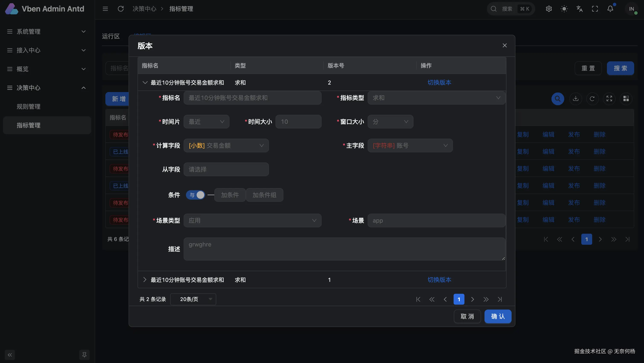Collapse the version 2 indicator row
The width and height of the screenshot is (644, 363).
point(145,82)
